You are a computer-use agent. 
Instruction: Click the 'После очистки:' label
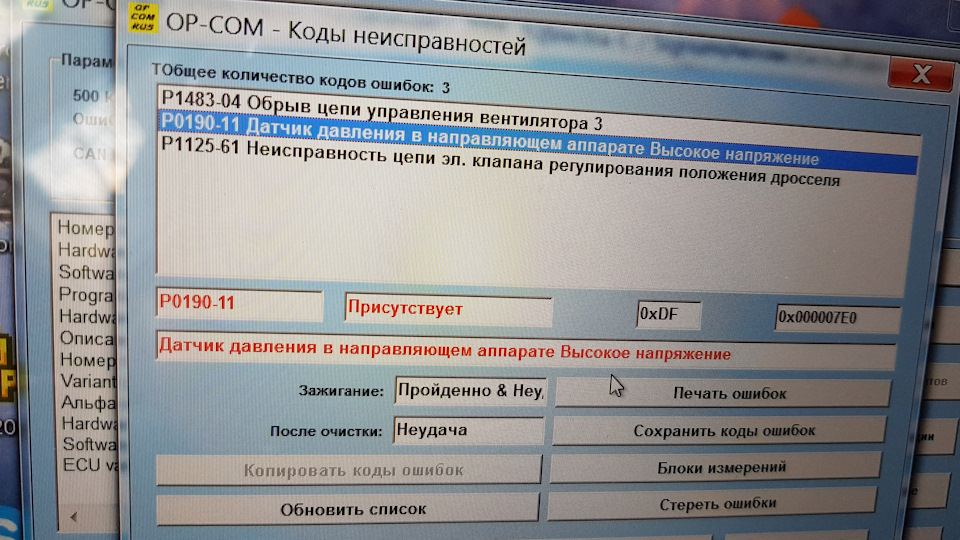coord(326,432)
